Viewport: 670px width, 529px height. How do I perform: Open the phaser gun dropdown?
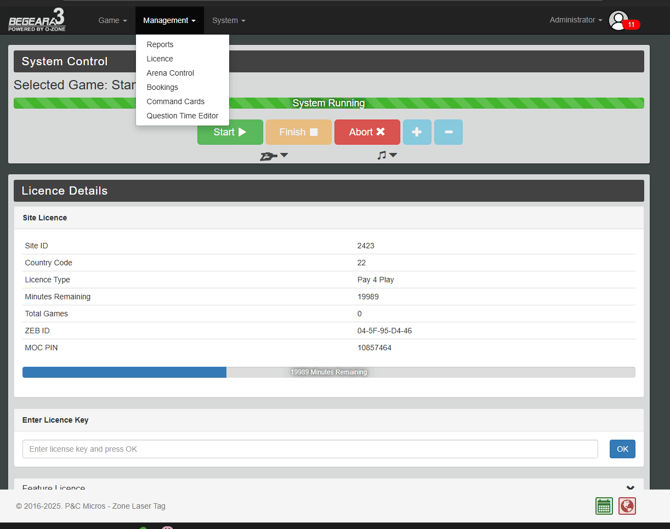coord(274,156)
